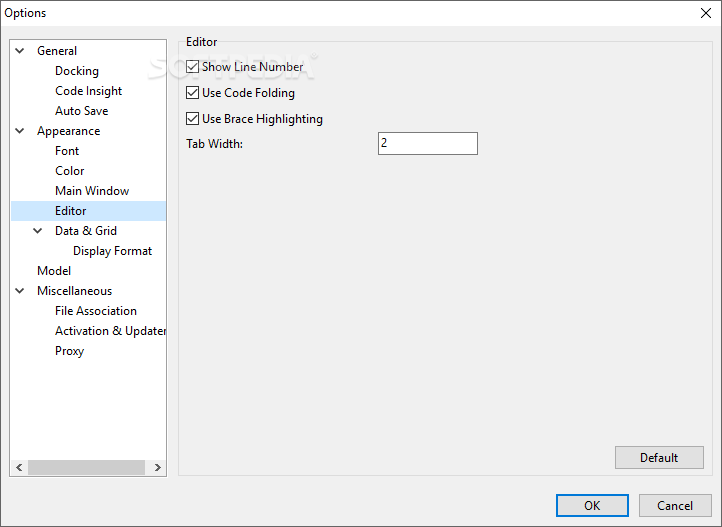
Task: Select Miscellaneous in the tree
Action: click(x=75, y=291)
